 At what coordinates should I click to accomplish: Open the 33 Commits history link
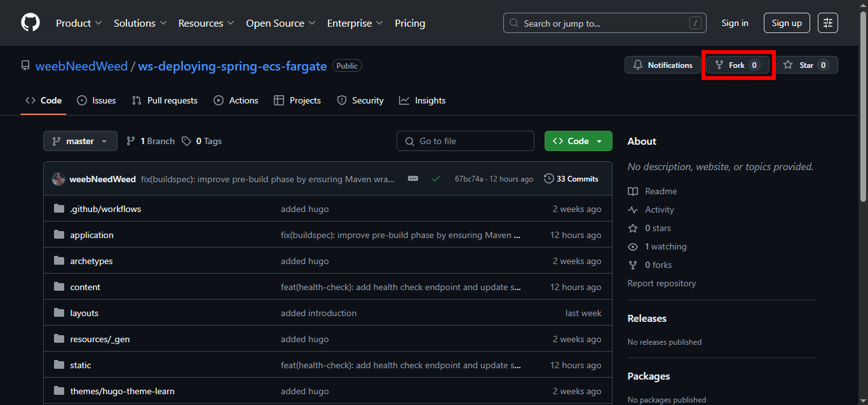571,179
